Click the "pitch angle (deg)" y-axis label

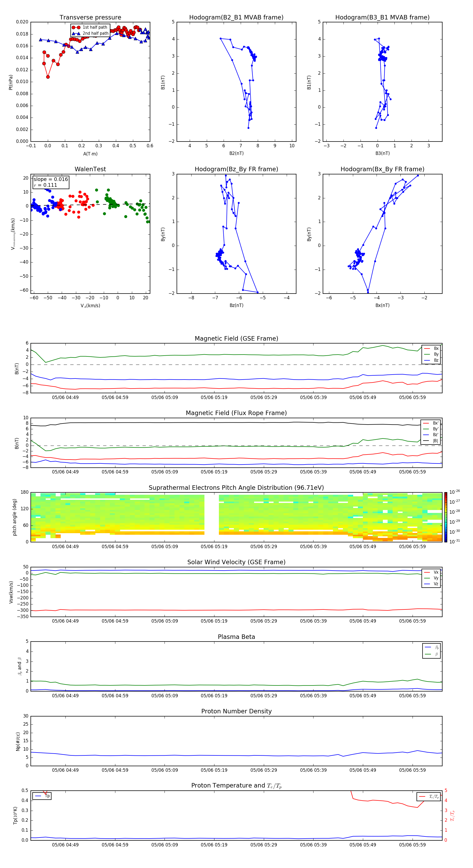pos(14,517)
